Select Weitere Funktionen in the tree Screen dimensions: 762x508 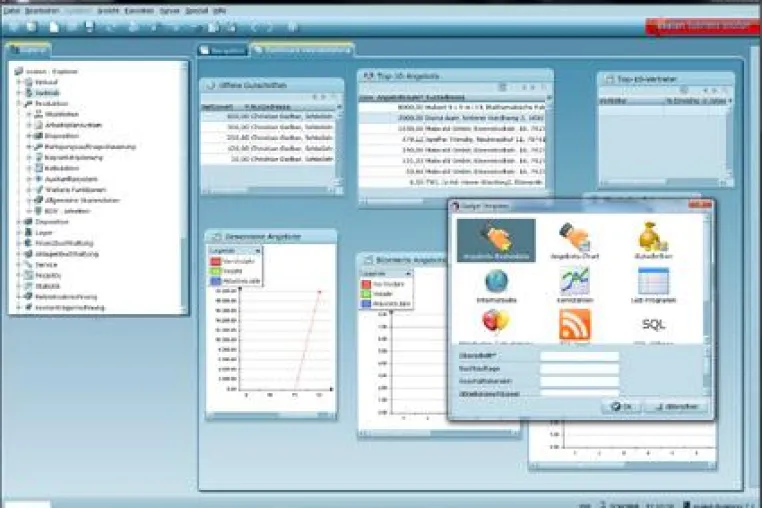pos(75,190)
